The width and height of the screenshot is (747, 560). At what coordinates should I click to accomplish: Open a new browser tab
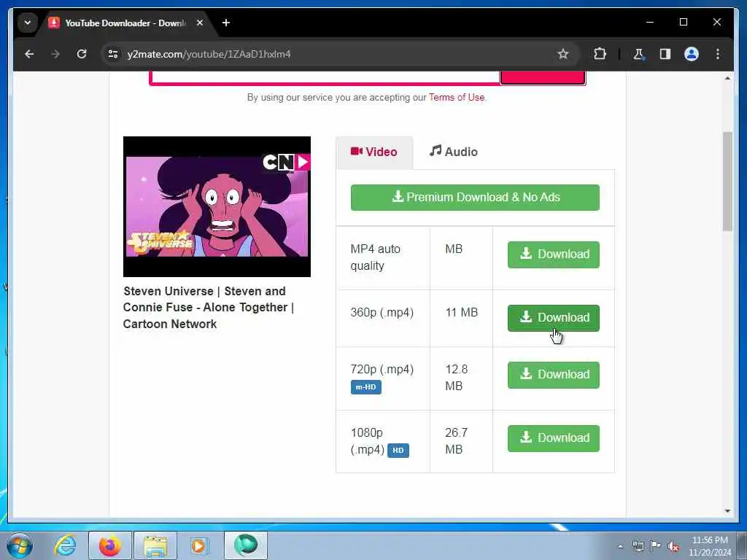226,23
